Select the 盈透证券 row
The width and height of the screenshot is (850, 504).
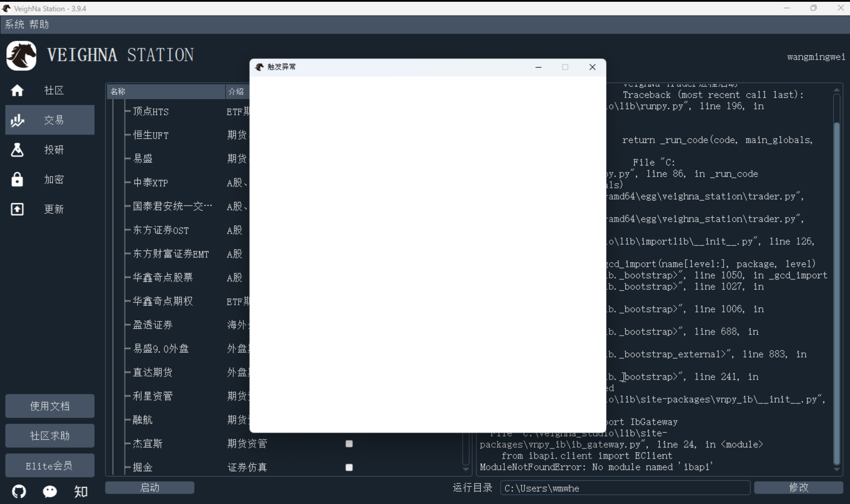click(x=153, y=325)
